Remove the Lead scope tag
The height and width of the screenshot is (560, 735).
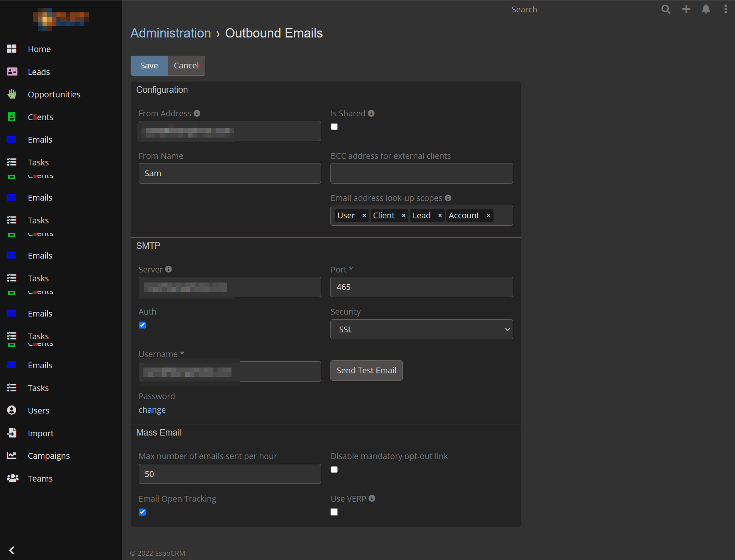pos(440,216)
